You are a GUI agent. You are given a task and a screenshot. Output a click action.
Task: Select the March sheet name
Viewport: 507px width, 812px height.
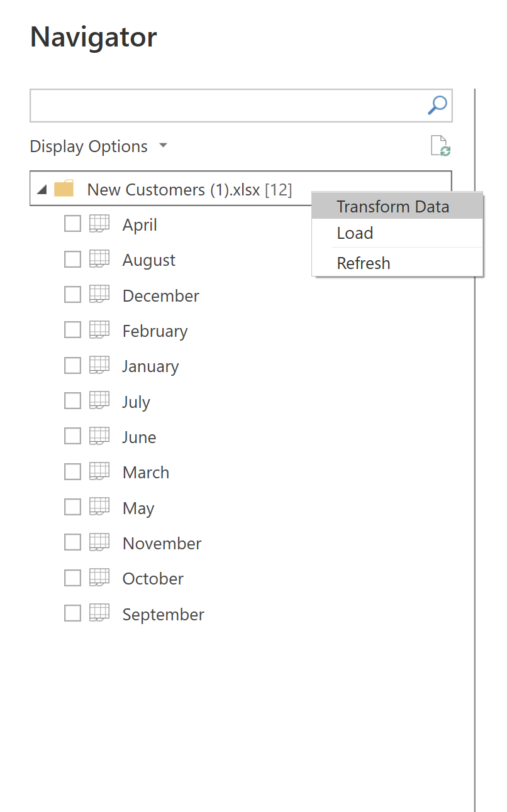(x=146, y=473)
